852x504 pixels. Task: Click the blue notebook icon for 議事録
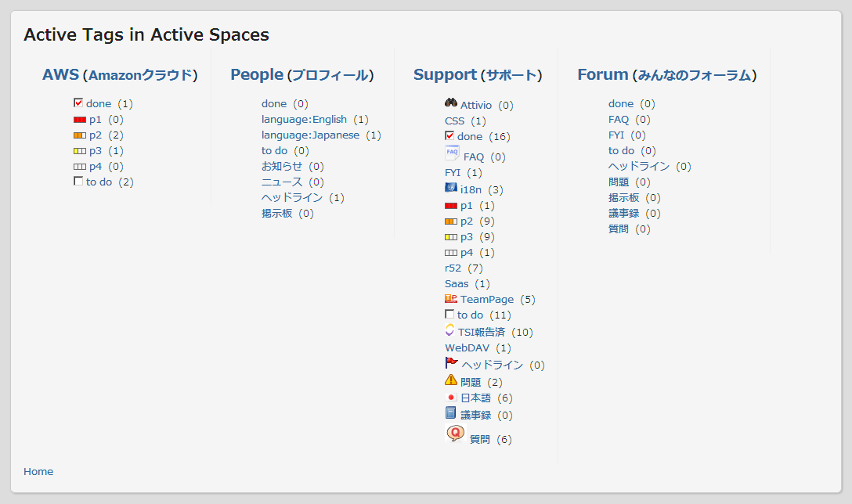[x=450, y=413]
